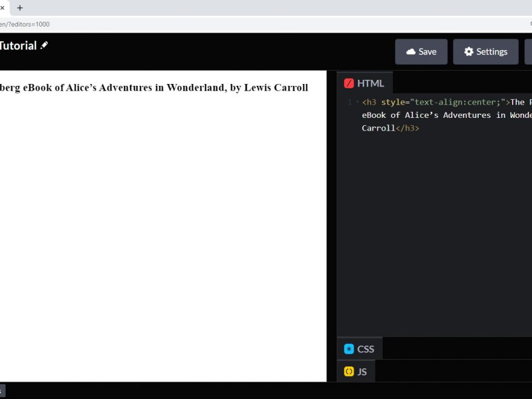The image size is (532, 399).
Task: Collapse the h3 code fold arrow on line 1
Action: click(357, 102)
